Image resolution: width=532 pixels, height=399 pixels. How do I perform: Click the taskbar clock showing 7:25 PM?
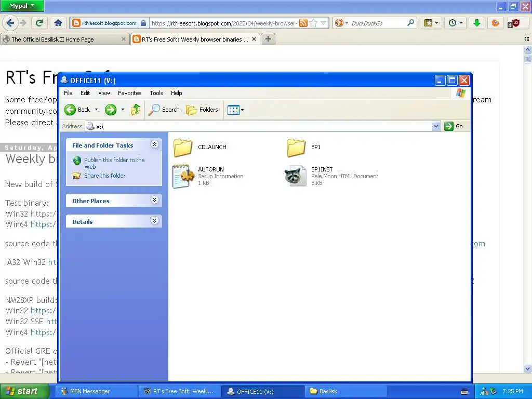512,391
